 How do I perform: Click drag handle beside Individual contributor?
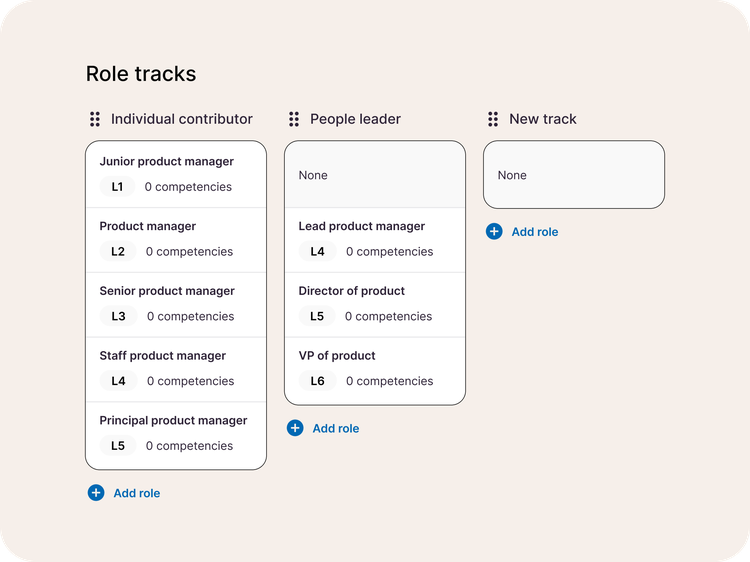point(95,119)
